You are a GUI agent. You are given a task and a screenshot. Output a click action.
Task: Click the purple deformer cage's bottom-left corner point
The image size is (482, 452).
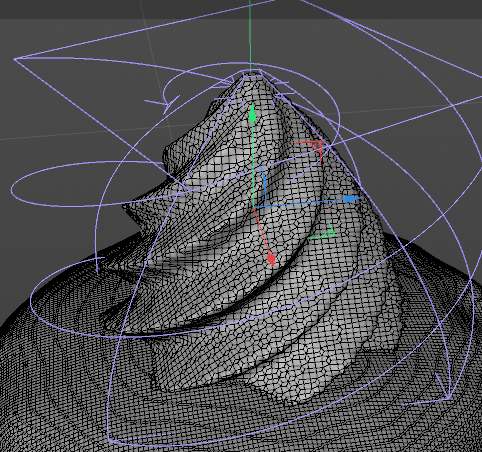[x=109, y=441]
